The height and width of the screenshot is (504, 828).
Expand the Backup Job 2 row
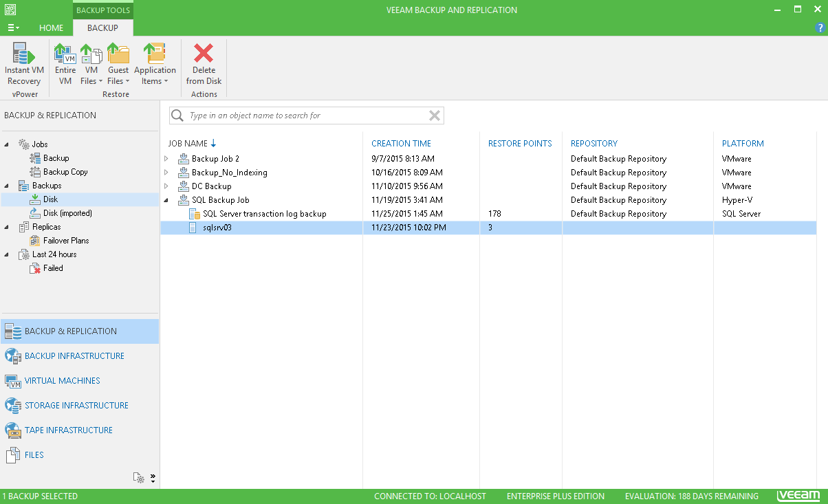[166, 159]
